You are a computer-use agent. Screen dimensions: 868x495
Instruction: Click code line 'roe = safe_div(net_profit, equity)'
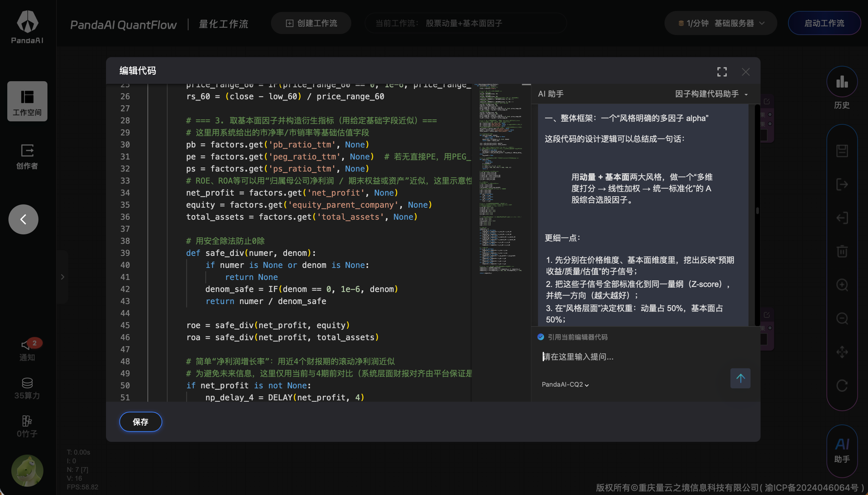(268, 325)
